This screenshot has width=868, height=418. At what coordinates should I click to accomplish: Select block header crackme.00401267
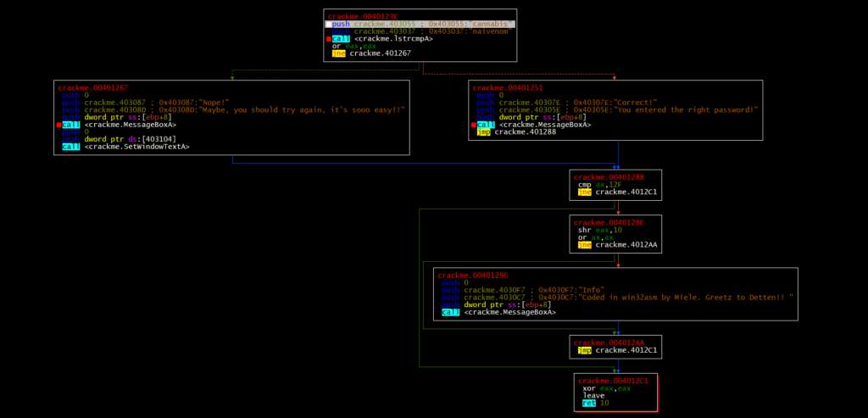click(93, 88)
